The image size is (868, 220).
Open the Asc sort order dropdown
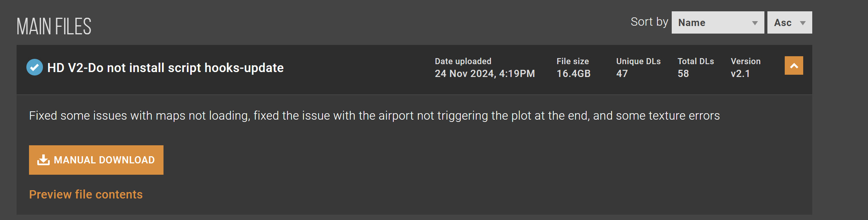click(790, 23)
